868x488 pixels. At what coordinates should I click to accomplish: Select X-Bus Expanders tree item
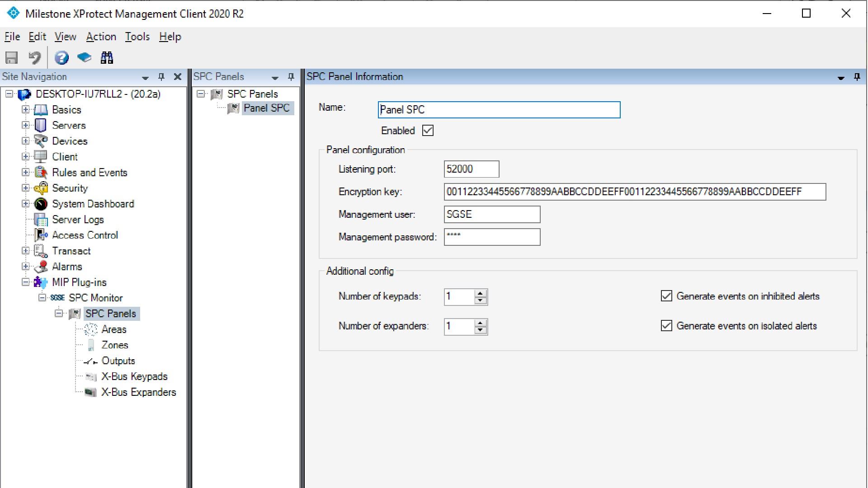tap(138, 392)
